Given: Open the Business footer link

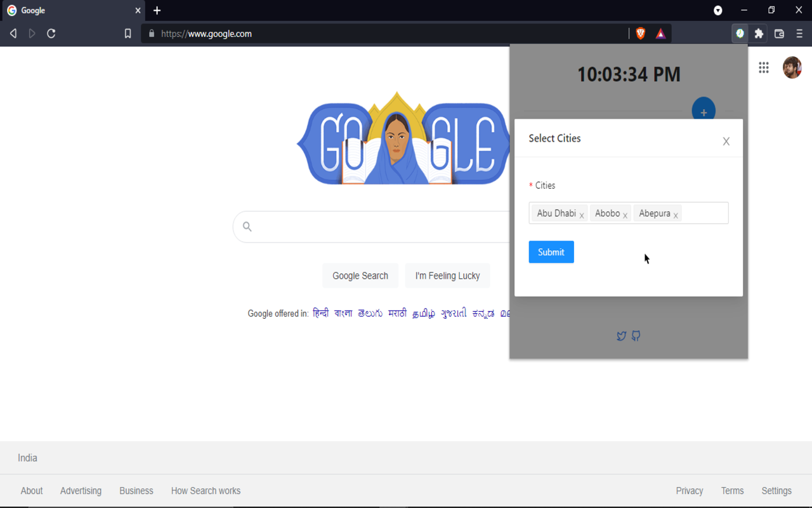Looking at the screenshot, I should tap(136, 491).
